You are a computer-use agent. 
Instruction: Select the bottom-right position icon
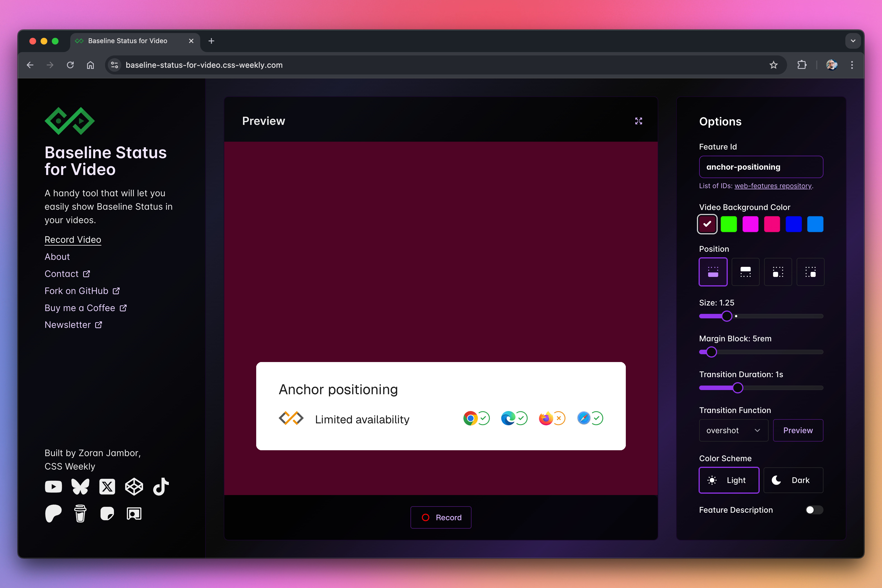(810, 272)
